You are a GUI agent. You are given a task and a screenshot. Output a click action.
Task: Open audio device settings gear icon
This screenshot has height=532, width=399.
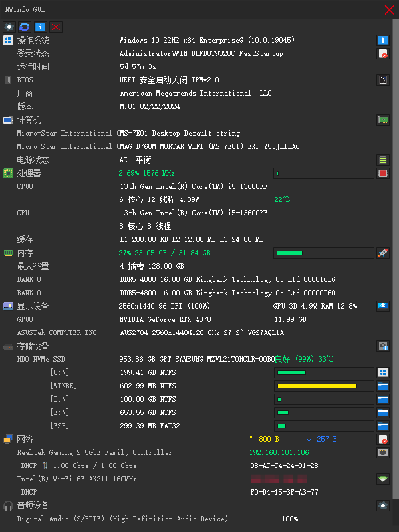[x=383, y=505]
